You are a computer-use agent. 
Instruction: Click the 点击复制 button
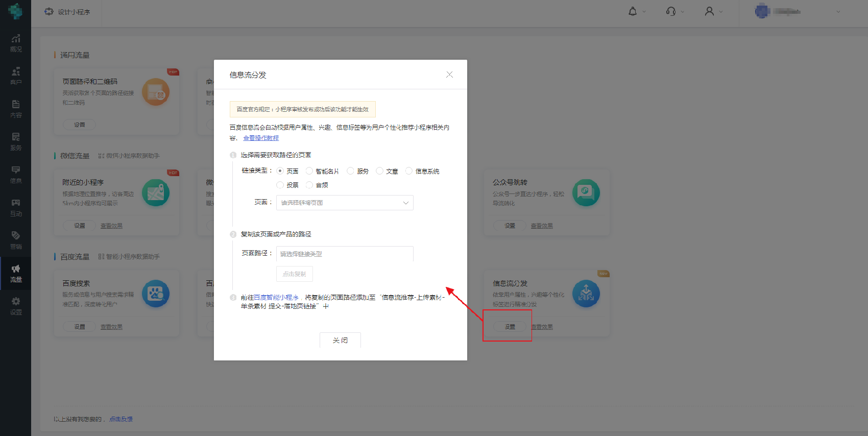[295, 274]
